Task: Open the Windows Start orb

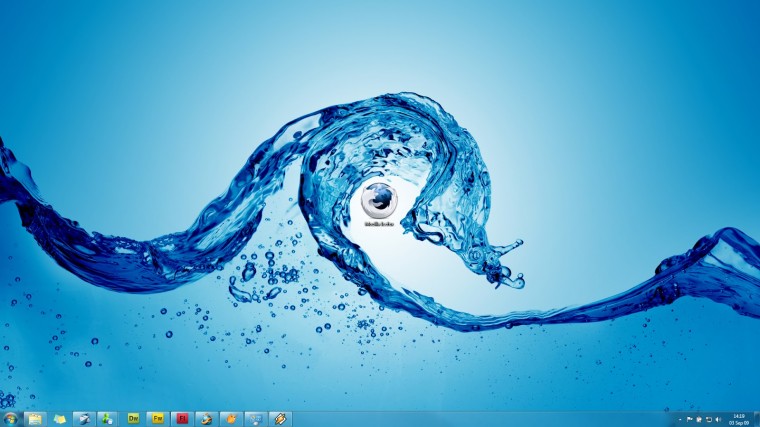Action: click(x=10, y=419)
